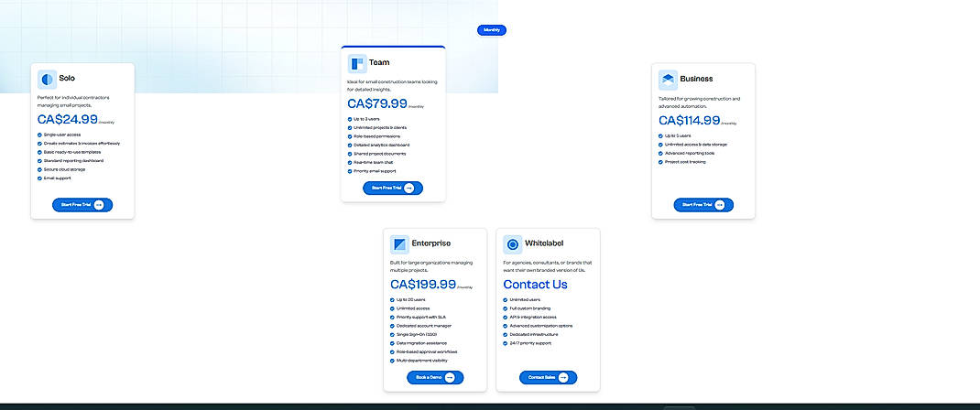
Task: Click checkmark beside Data migration assistance
Action: click(x=393, y=343)
